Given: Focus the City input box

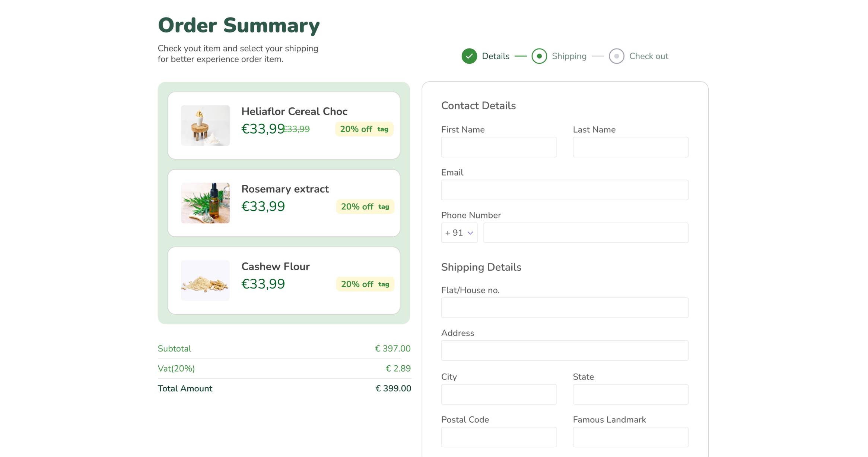Looking at the screenshot, I should coord(499,394).
